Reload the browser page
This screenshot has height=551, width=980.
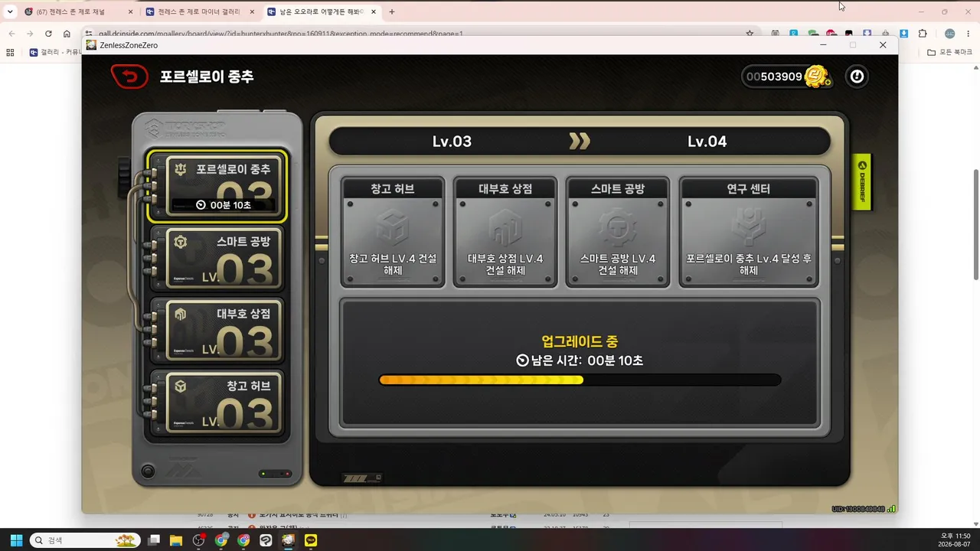tap(48, 34)
